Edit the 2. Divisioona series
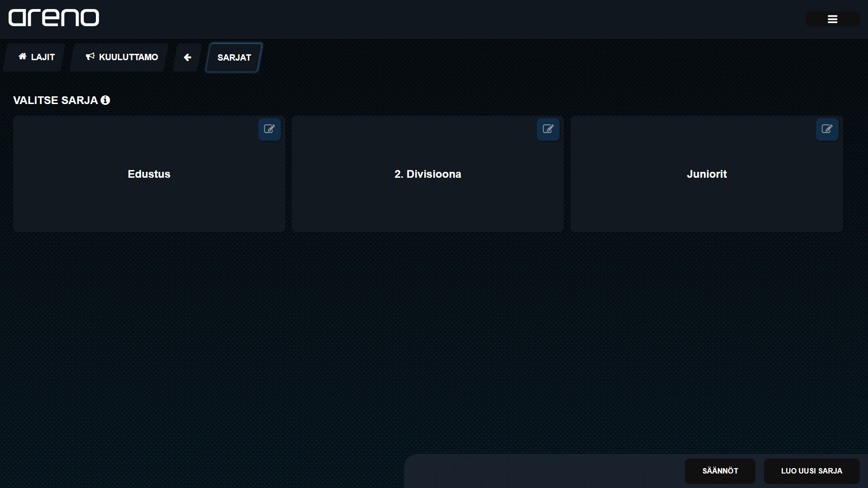The width and height of the screenshot is (868, 488). click(x=548, y=129)
